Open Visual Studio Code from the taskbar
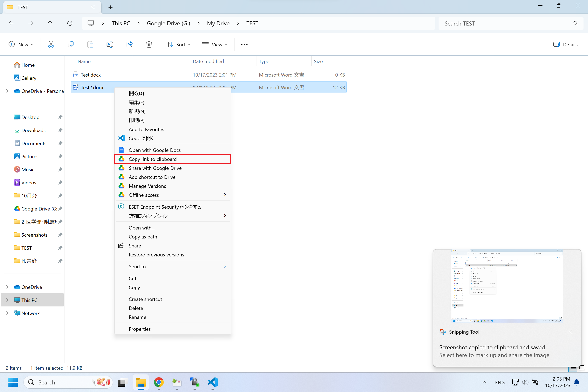This screenshot has width=588, height=392. pyautogui.click(x=213, y=382)
